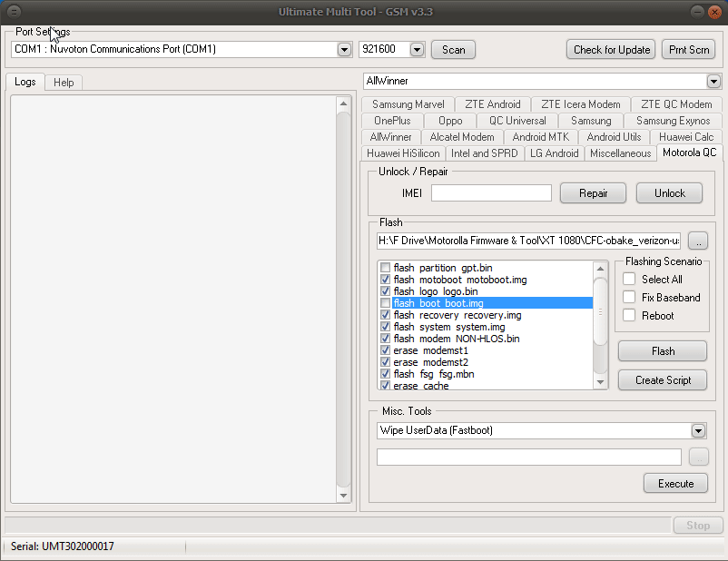Screen dimensions: 728x561
Task: Switch to the Samsung Marvel tab
Action: [x=408, y=104]
